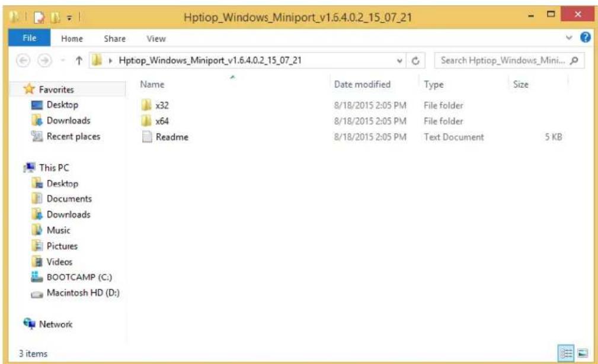This screenshot has height=364, width=598.
Task: Open Desktop under This PC
Action: tap(62, 183)
